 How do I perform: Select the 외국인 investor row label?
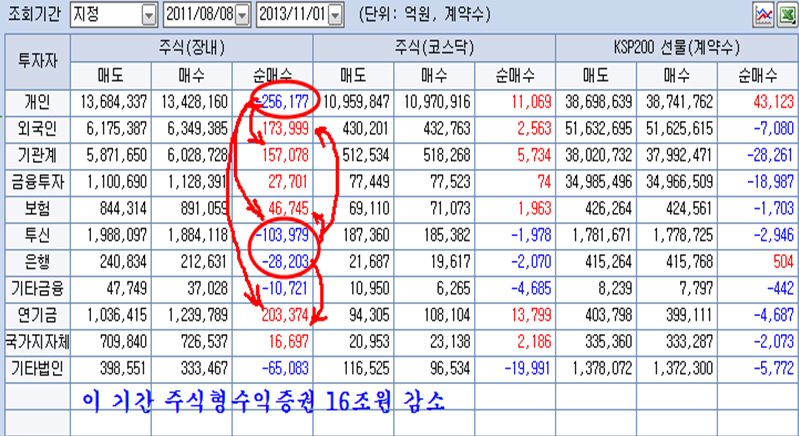point(37,127)
